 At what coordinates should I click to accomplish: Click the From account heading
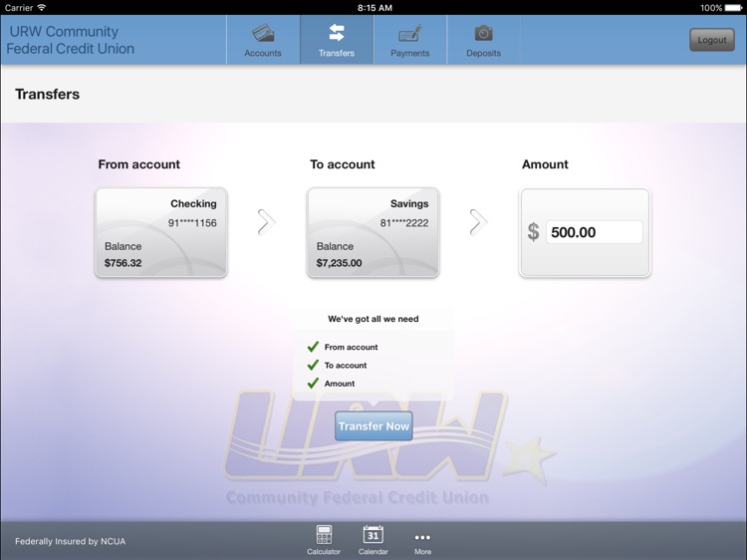tap(139, 164)
